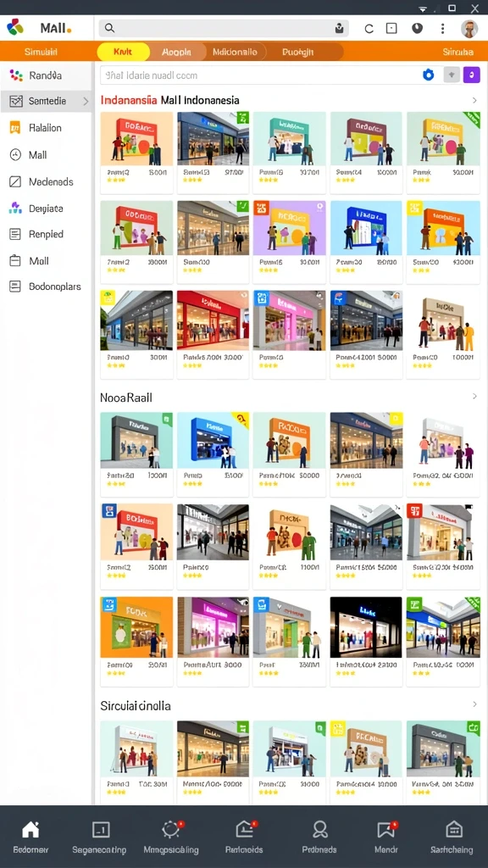This screenshot has width=488, height=868.
Task: Click the magnifier icon in the top search bar
Action: point(109,28)
